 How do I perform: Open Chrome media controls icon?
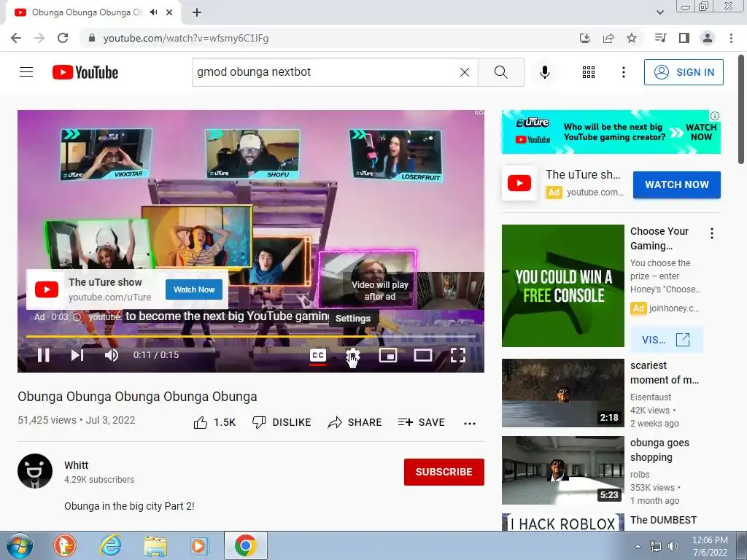coord(661,38)
